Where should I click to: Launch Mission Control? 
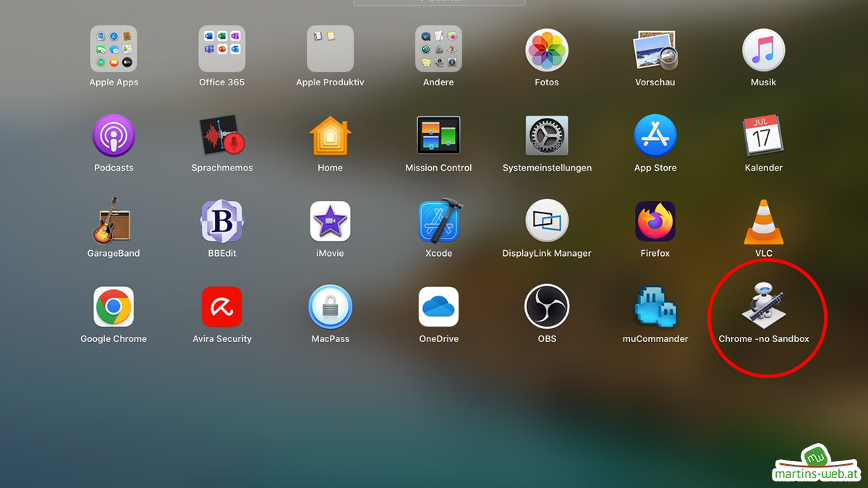click(439, 135)
